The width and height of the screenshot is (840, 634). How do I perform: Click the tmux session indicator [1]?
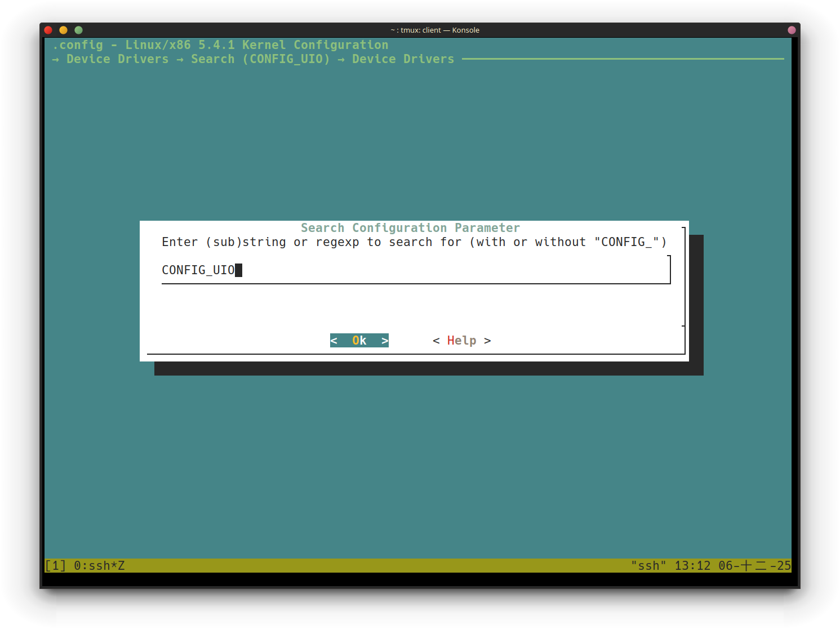55,566
